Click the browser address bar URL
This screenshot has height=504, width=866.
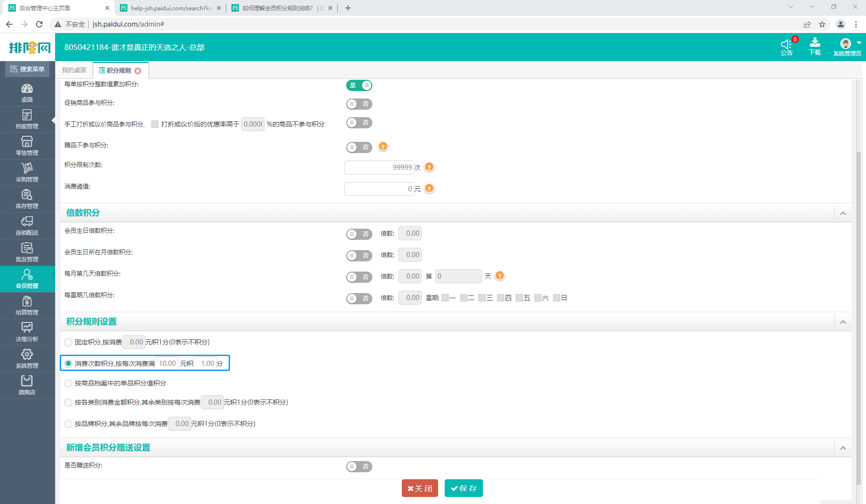128,24
